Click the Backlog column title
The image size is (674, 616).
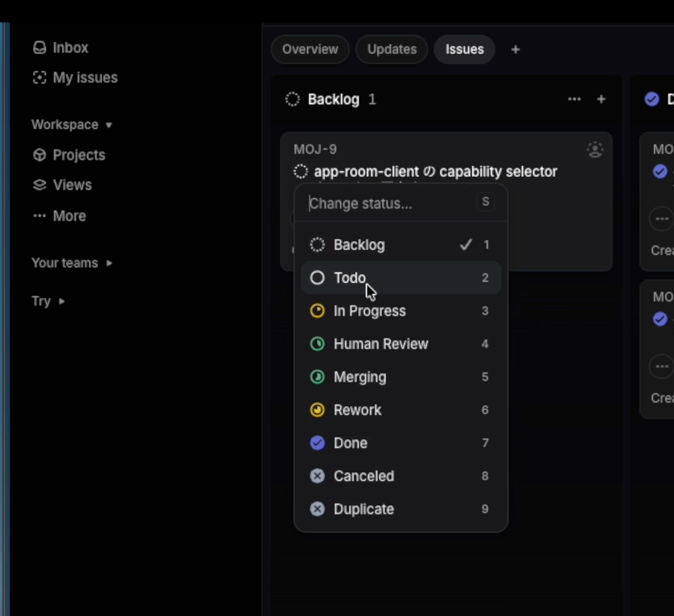[334, 99]
